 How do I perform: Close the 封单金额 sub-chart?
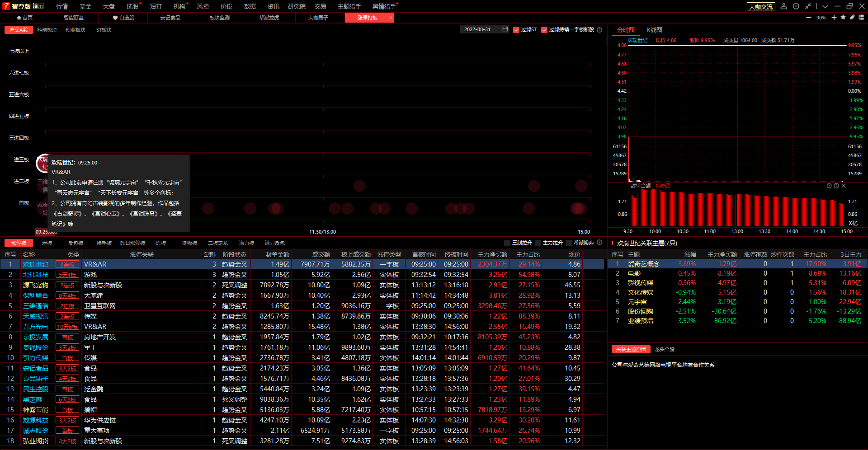(844, 186)
